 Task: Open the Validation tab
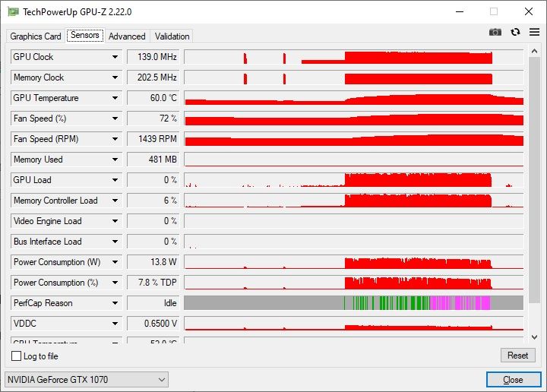(172, 36)
